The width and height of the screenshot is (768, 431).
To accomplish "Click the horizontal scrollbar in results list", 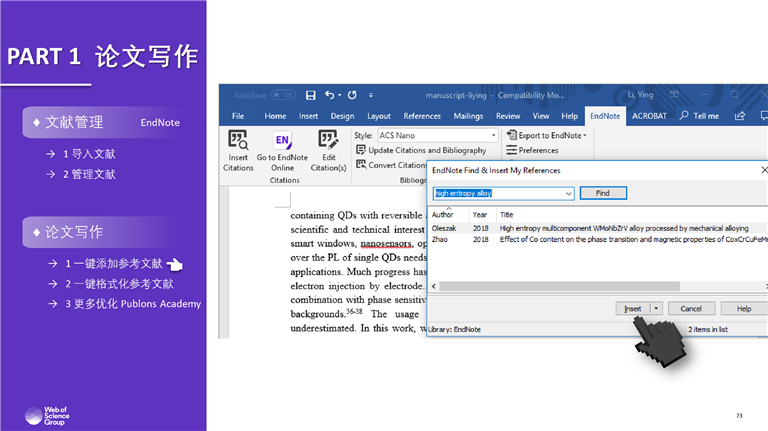I will [x=559, y=286].
